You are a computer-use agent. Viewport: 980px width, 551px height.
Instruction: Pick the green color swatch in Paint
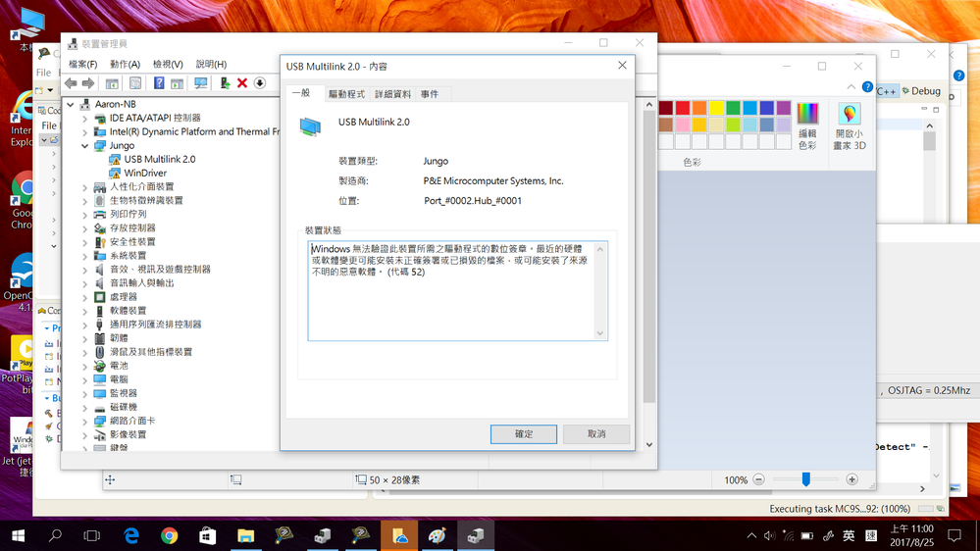tap(733, 108)
